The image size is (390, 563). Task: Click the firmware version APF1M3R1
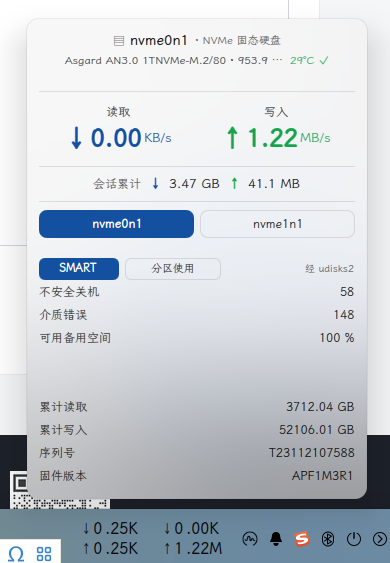pyautogui.click(x=322, y=476)
